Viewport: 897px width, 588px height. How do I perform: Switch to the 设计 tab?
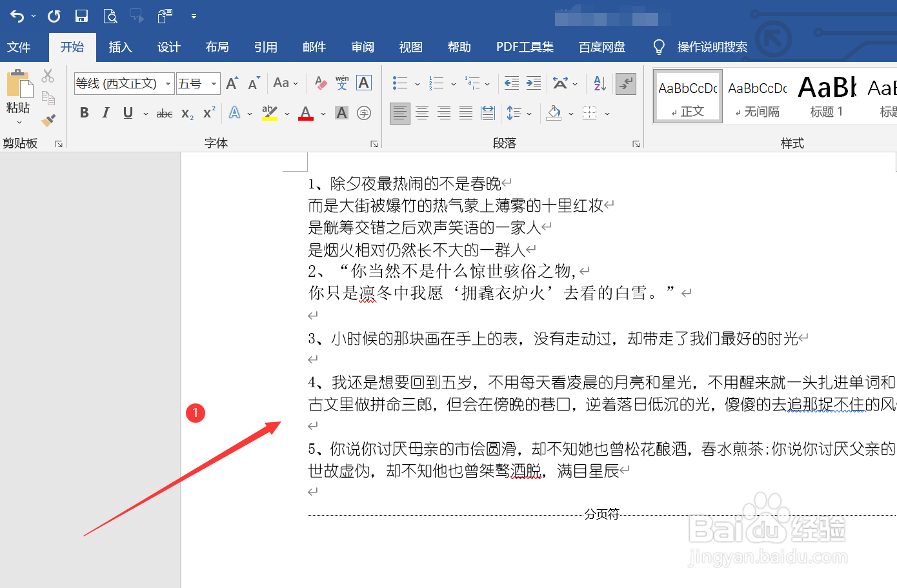coord(168,47)
